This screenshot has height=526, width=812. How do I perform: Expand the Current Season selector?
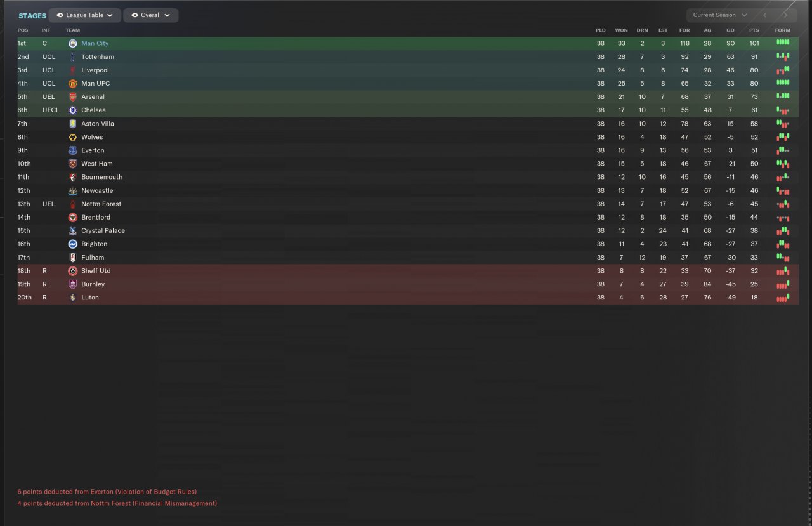point(720,15)
